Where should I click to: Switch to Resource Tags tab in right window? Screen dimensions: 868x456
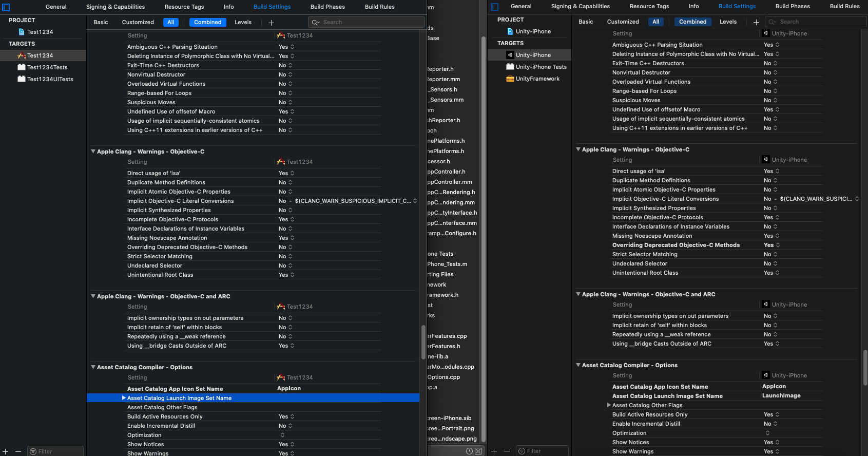pyautogui.click(x=649, y=7)
